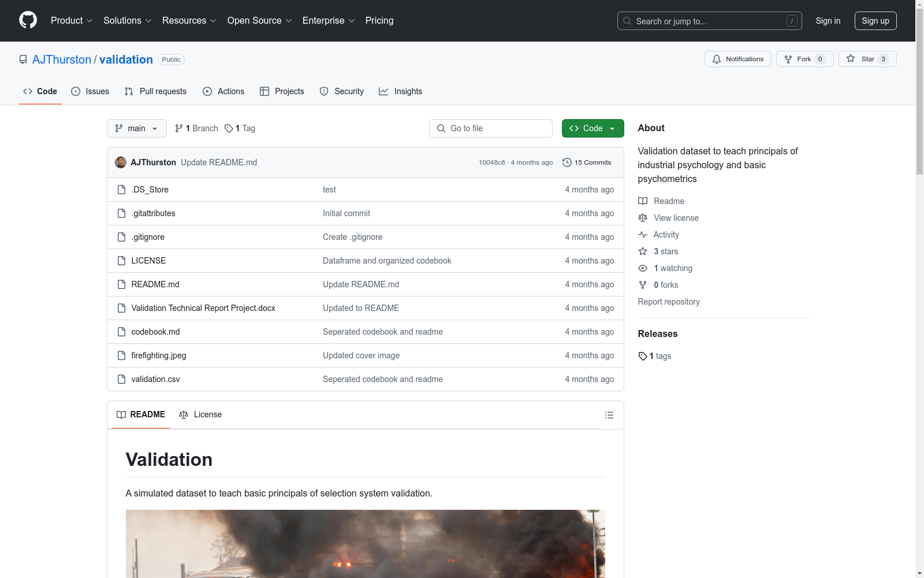Focus the Go to file input
924x578 pixels.
pos(491,128)
